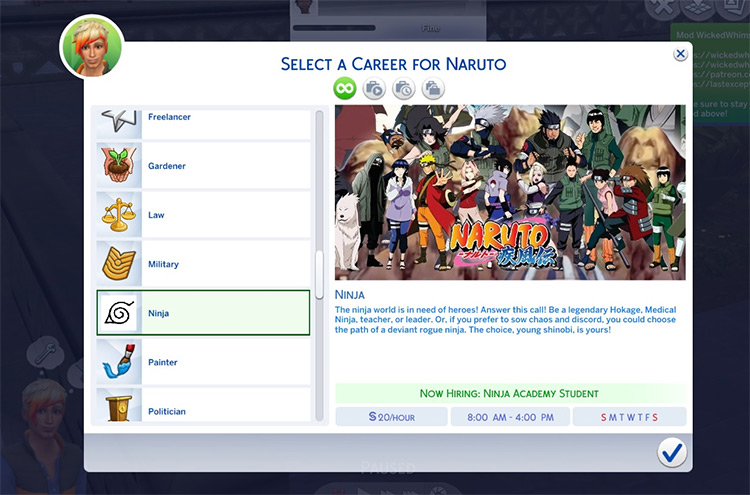Close the Select a Career dialog
This screenshot has width=750, height=495.
[680, 54]
